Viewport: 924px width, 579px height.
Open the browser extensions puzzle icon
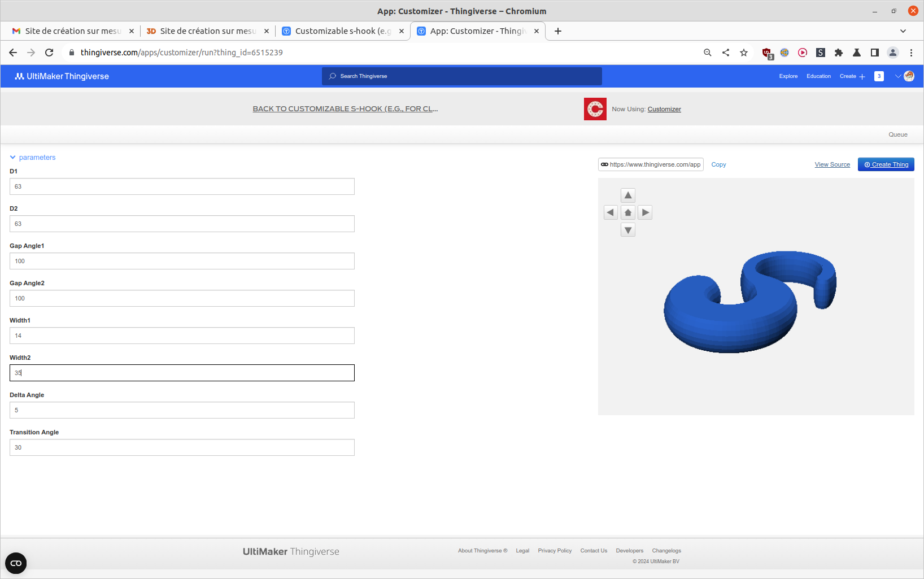pyautogui.click(x=839, y=53)
